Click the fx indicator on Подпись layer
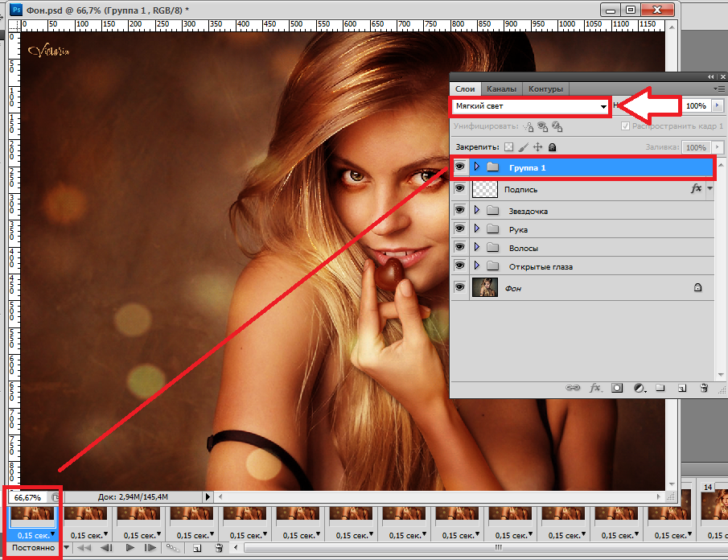Image resolution: width=728 pixels, height=560 pixels. tap(696, 188)
